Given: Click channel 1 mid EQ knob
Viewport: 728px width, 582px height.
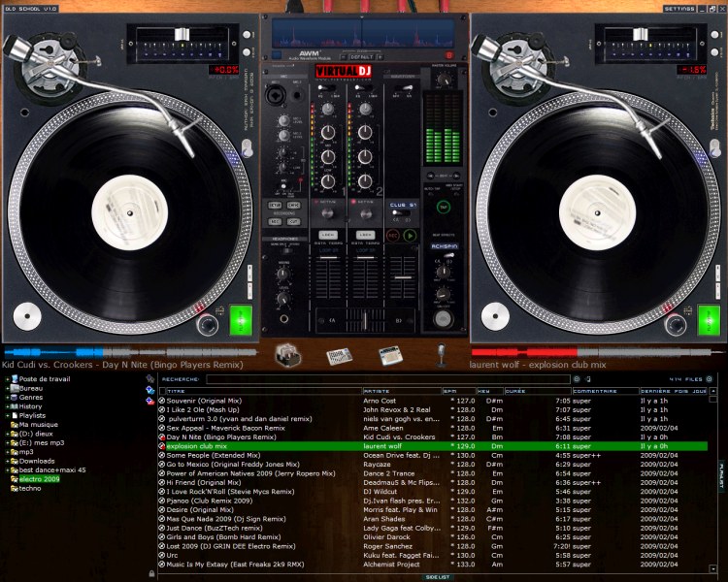Looking at the screenshot, I should coord(328,157).
